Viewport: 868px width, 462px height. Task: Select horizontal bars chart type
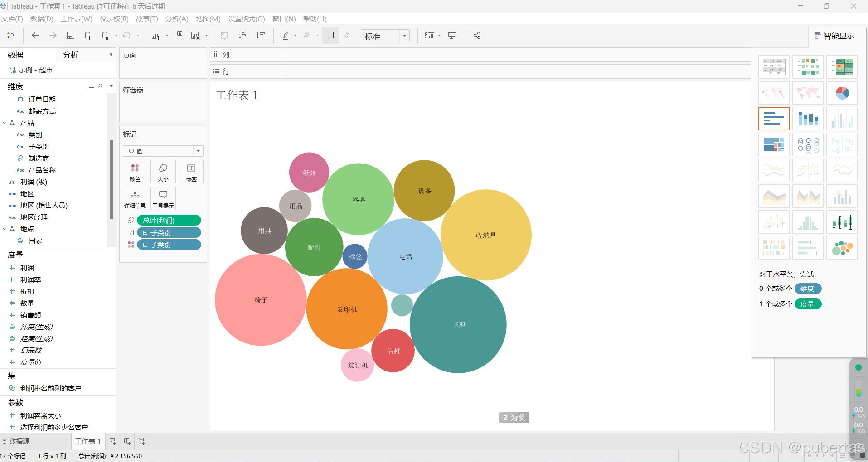[x=774, y=119]
